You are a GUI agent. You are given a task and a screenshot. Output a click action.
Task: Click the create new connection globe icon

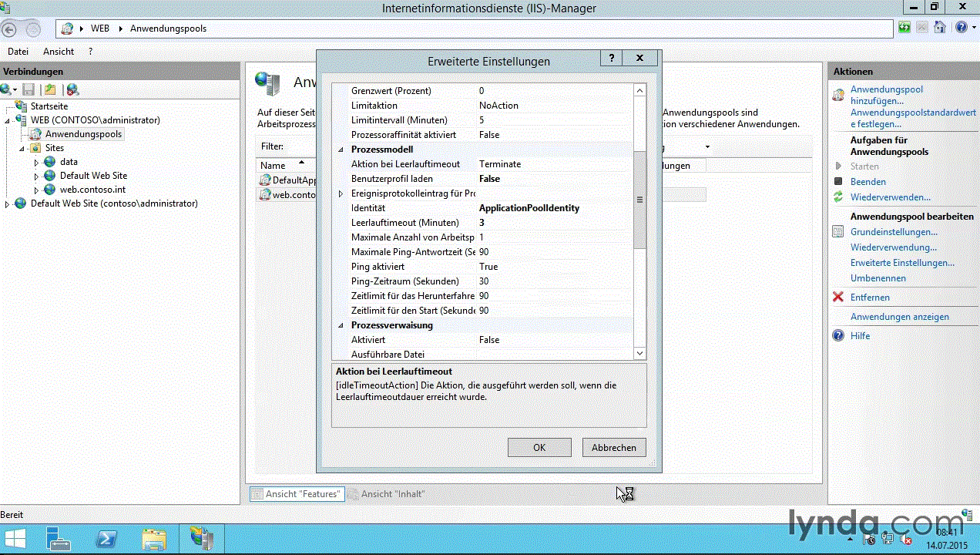6,89
